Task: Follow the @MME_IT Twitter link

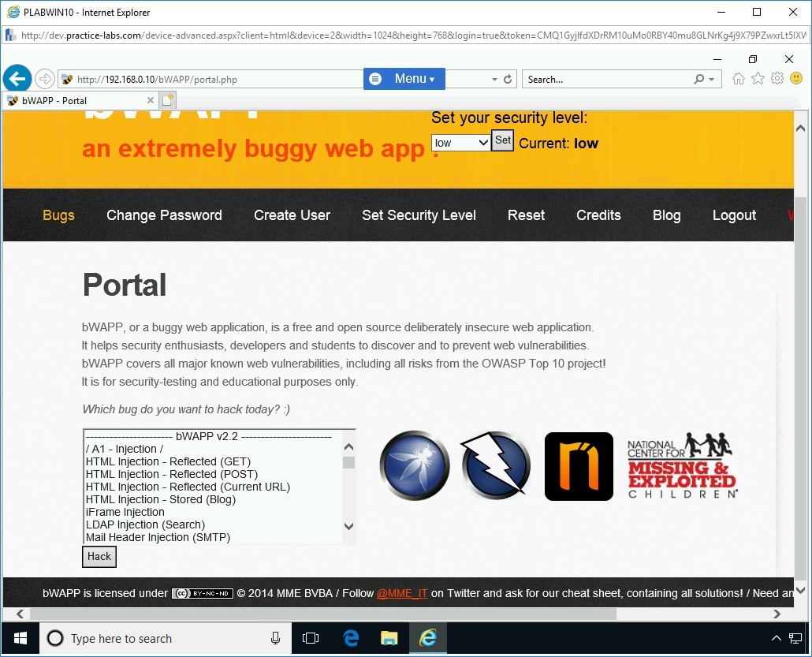Action: [402, 593]
